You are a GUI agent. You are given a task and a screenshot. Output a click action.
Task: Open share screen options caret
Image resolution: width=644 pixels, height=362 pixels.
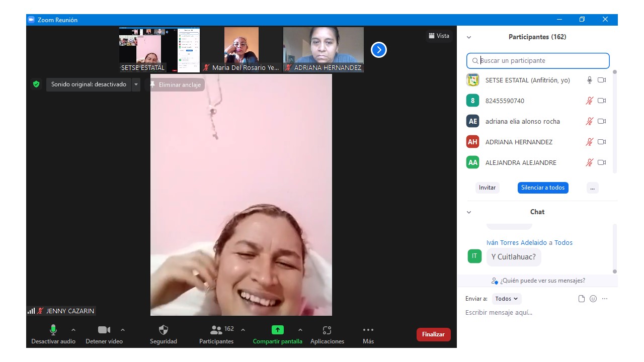[300, 330]
